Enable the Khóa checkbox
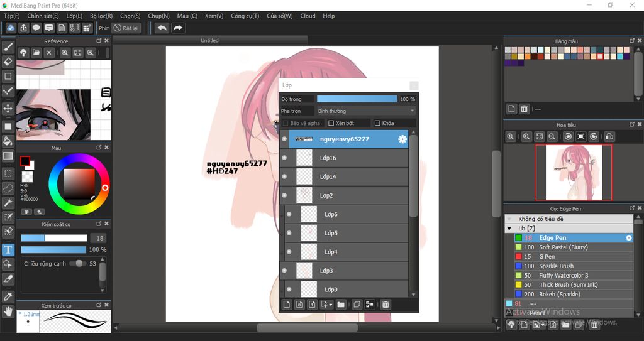 click(x=377, y=123)
